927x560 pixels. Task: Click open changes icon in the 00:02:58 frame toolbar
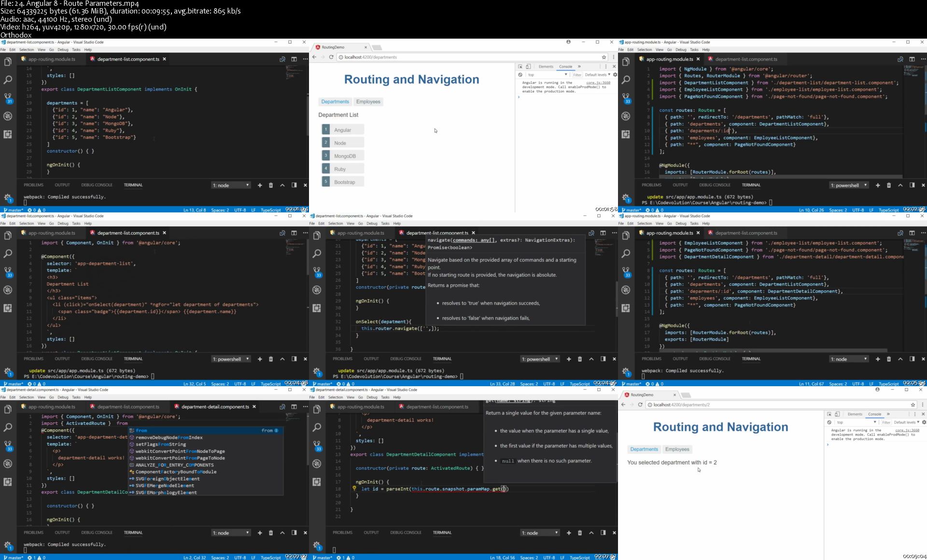coord(900,59)
